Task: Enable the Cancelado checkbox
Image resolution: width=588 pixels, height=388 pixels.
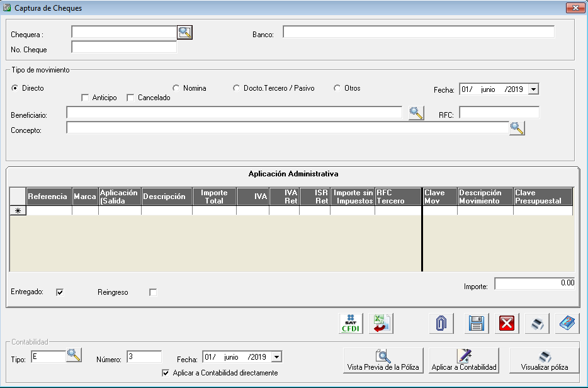Action: coord(131,98)
